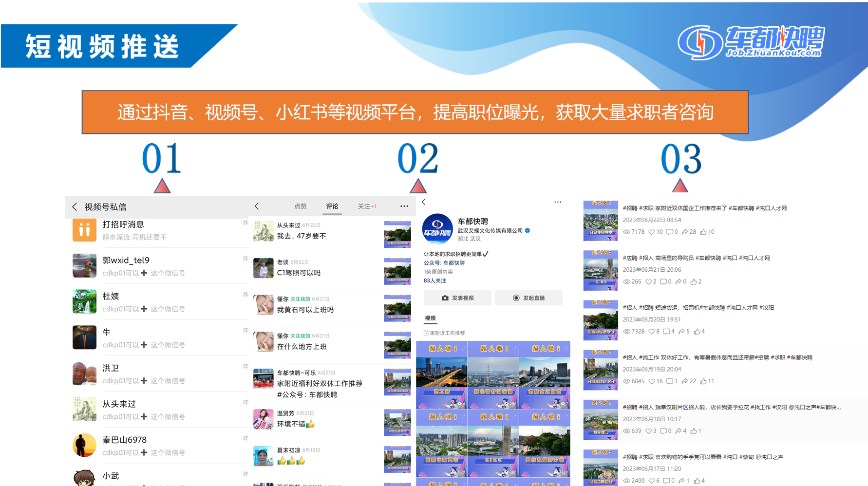The width and height of the screenshot is (868, 486).
Task: Switch to the 关注 tab
Action: click(x=367, y=206)
